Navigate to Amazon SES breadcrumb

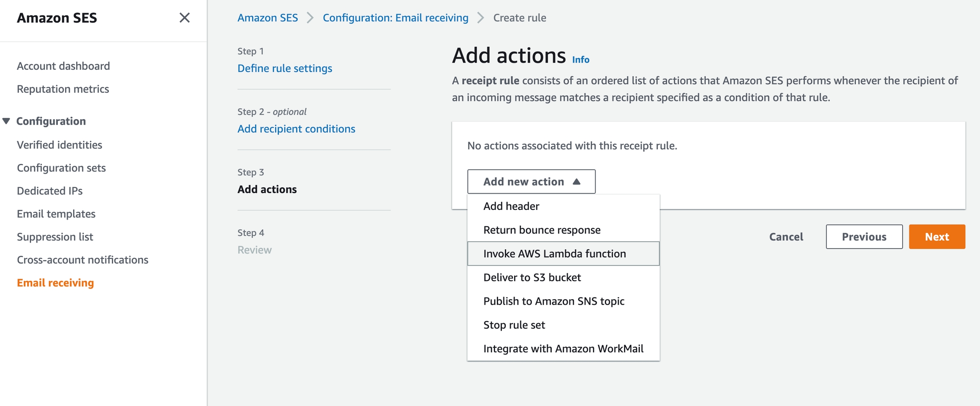268,18
